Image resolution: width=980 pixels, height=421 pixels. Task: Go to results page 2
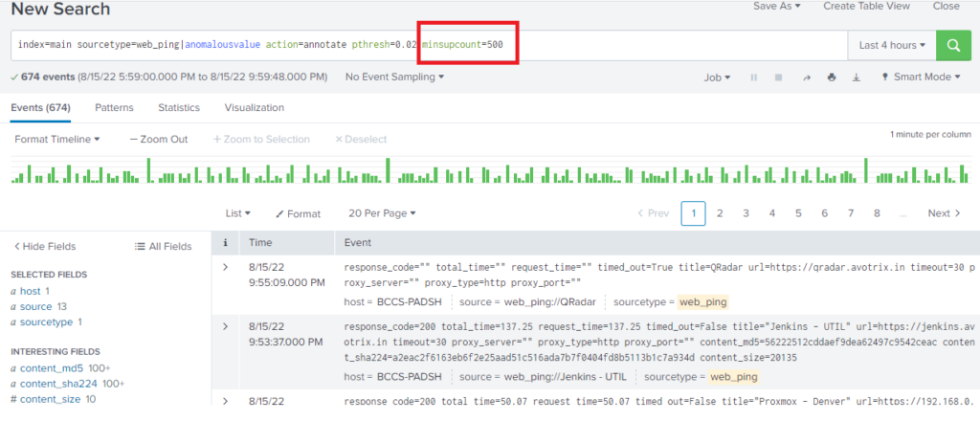tap(720, 213)
